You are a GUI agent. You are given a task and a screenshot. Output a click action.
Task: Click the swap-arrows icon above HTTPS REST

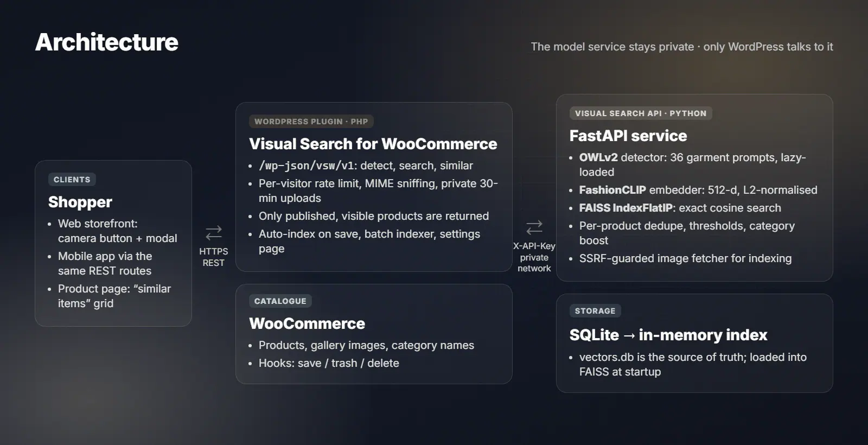214,233
